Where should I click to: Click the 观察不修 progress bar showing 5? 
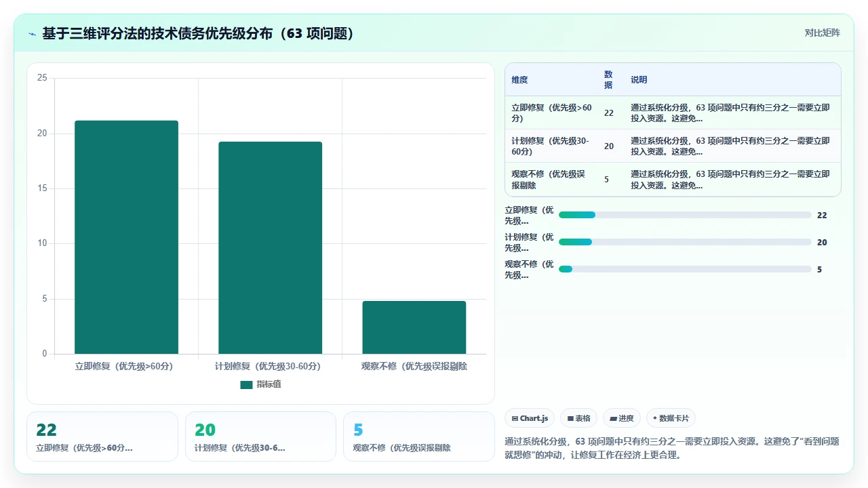click(x=685, y=269)
